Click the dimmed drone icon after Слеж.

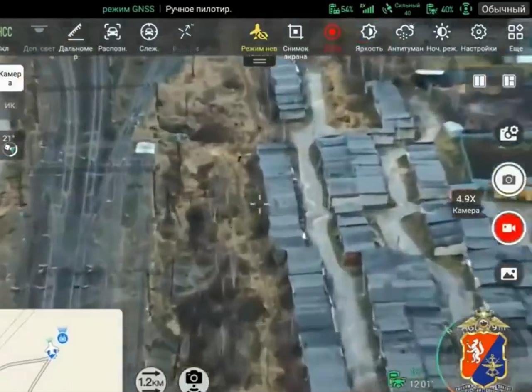pos(185,32)
